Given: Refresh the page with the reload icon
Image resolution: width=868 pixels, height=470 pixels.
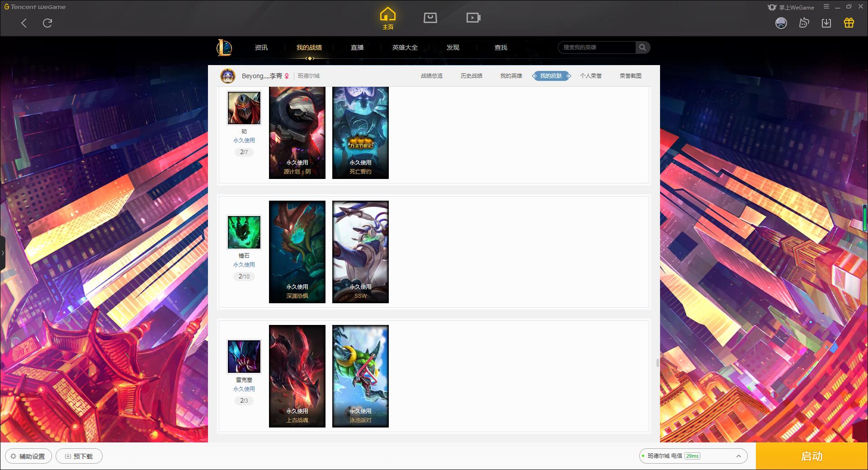Looking at the screenshot, I should pyautogui.click(x=47, y=23).
